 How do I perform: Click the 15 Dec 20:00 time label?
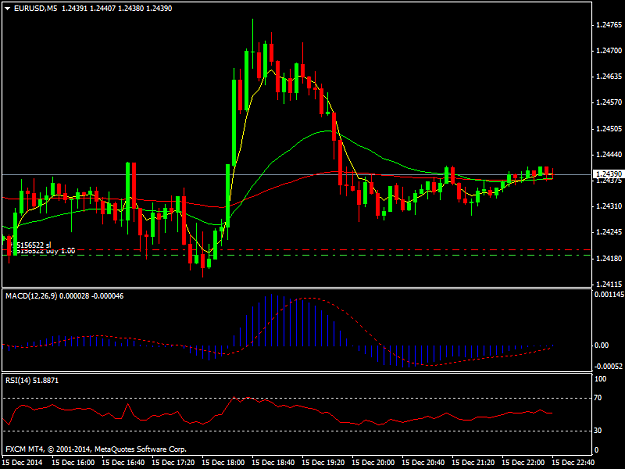coord(373,462)
